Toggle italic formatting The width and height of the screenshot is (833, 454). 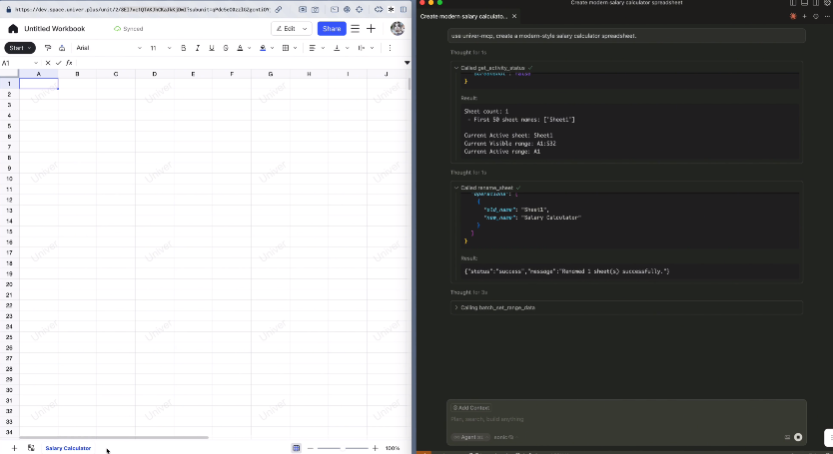[198, 48]
